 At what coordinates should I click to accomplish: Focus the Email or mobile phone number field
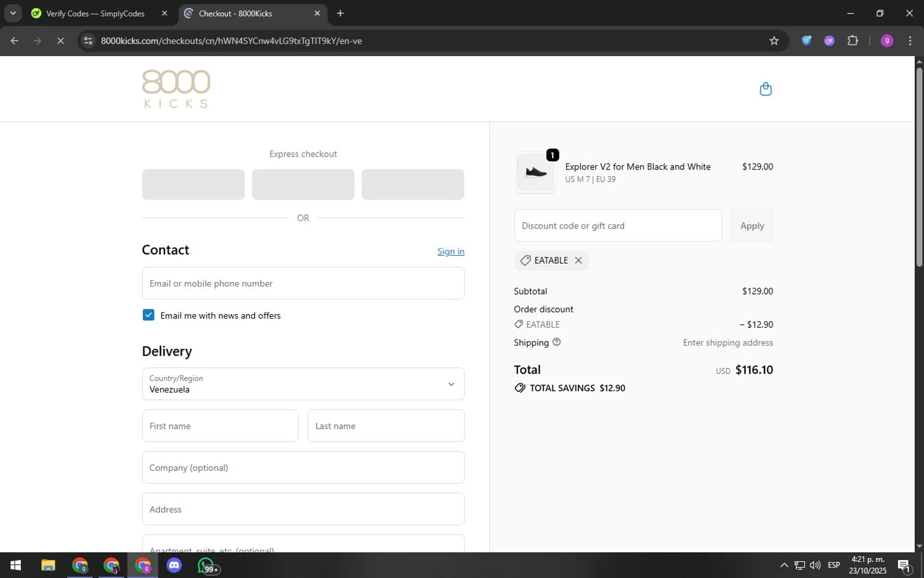303,283
